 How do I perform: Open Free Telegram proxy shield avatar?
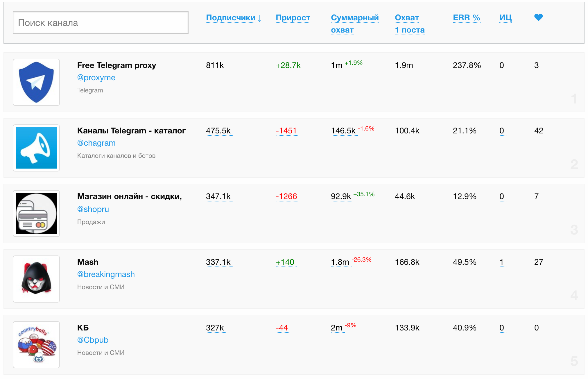[x=36, y=82]
